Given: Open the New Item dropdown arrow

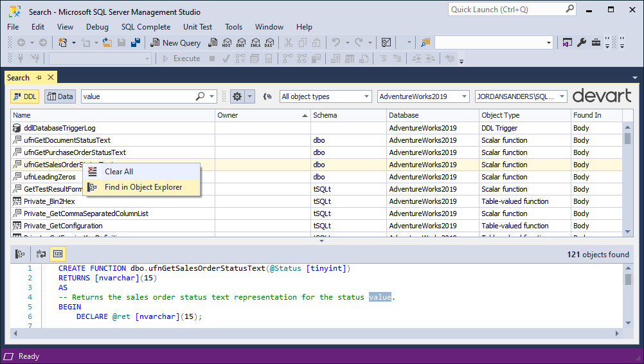Looking at the screenshot, I should pyautogui.click(x=74, y=42).
